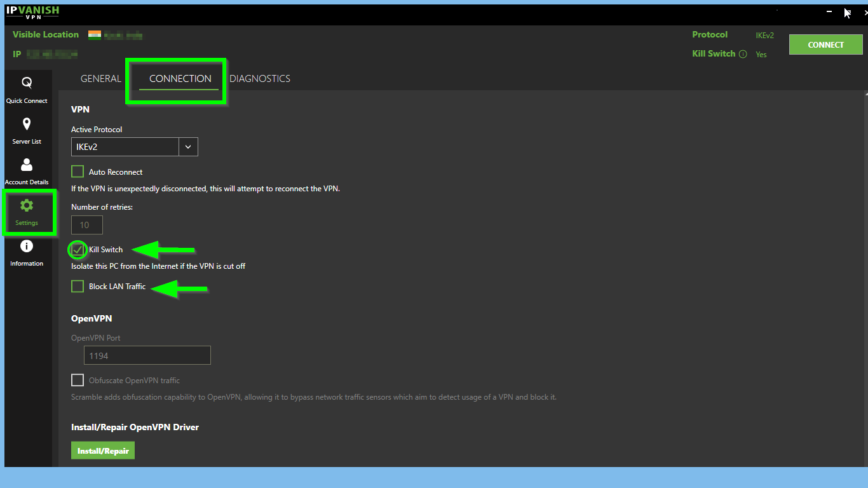Expand the Active Protocol dropdown arrow
This screenshot has width=868, height=488.
click(x=188, y=147)
